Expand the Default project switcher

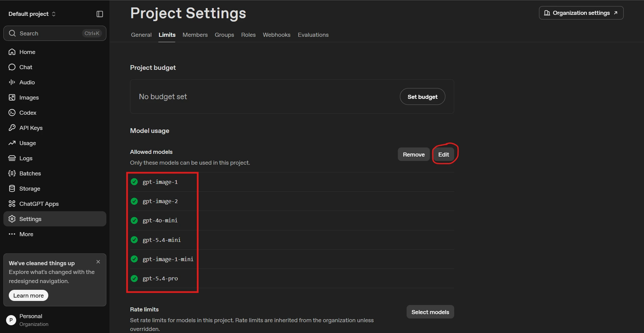(x=32, y=14)
